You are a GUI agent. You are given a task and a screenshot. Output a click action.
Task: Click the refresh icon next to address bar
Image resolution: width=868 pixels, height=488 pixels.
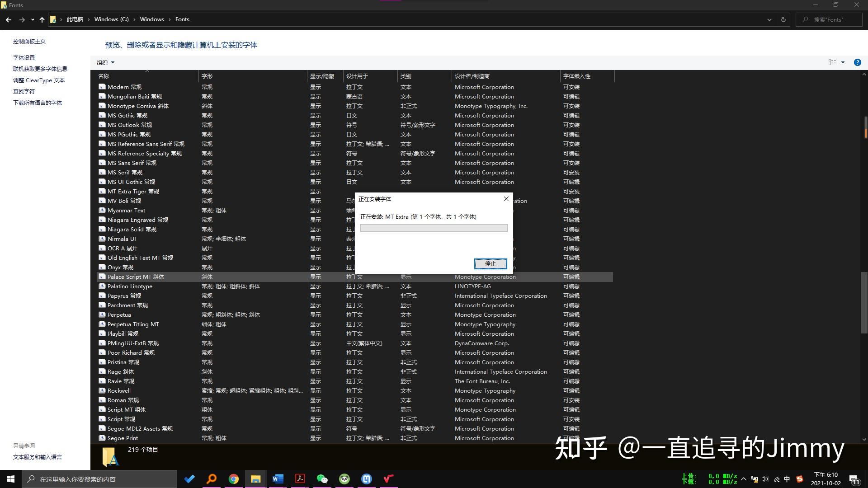(783, 19)
